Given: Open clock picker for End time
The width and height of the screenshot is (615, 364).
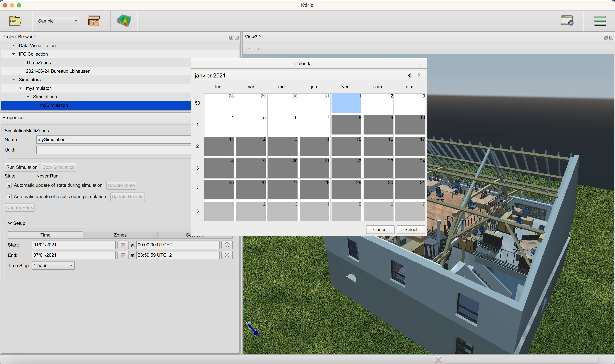Looking at the screenshot, I should tap(227, 255).
